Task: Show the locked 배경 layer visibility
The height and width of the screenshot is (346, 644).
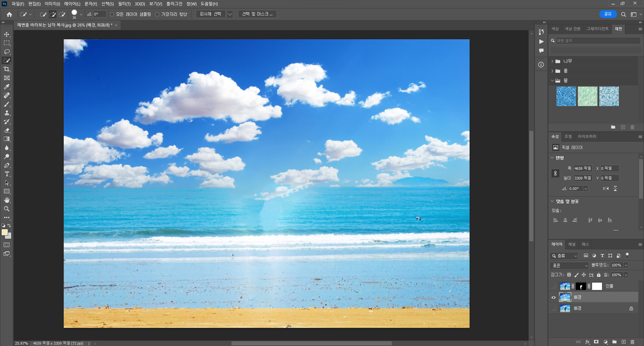Action: tap(554, 308)
